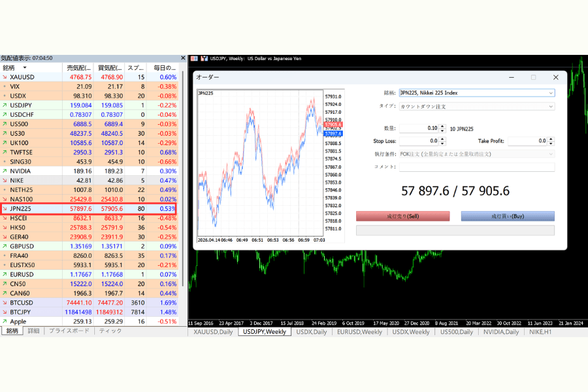Image resolution: width=588 pixels, height=392 pixels.
Task: Increase Take Profit using the up stepper
Action: [x=551, y=139]
